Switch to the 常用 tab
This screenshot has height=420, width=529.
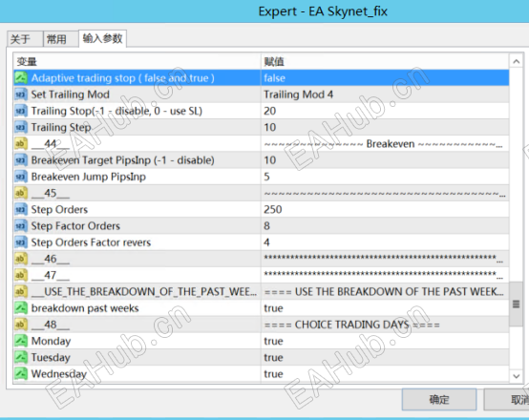[61, 39]
